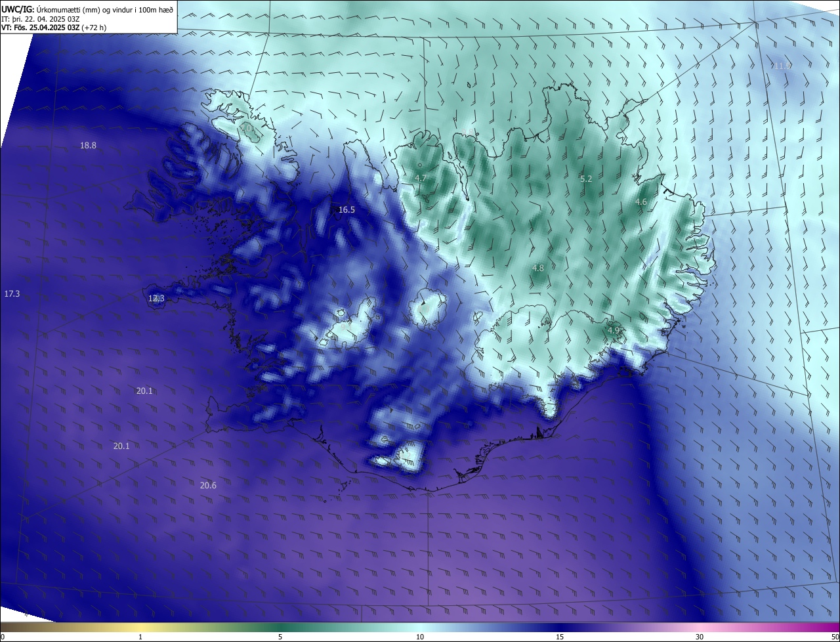The image size is (840, 642).
Task: Click the 1 tick on the color scale
Action: 140,637
